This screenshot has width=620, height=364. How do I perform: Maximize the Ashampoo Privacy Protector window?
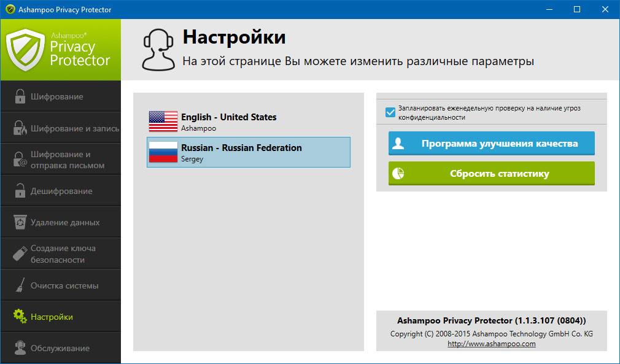pyautogui.click(x=577, y=9)
